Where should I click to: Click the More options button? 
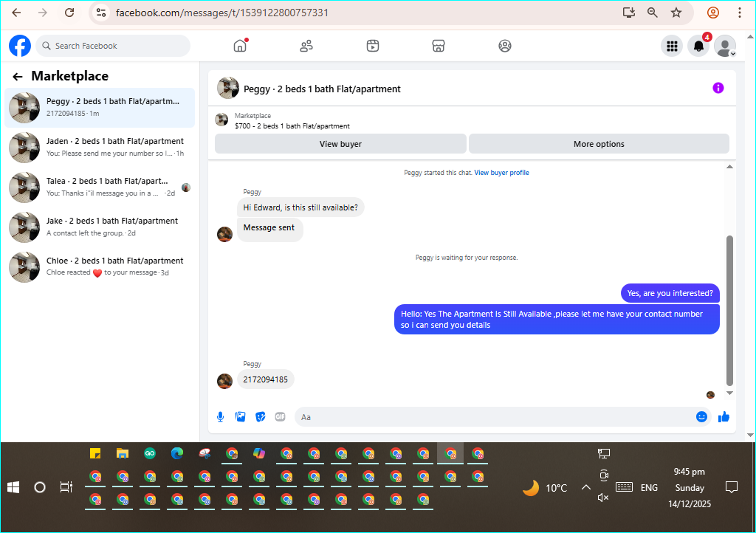point(599,144)
